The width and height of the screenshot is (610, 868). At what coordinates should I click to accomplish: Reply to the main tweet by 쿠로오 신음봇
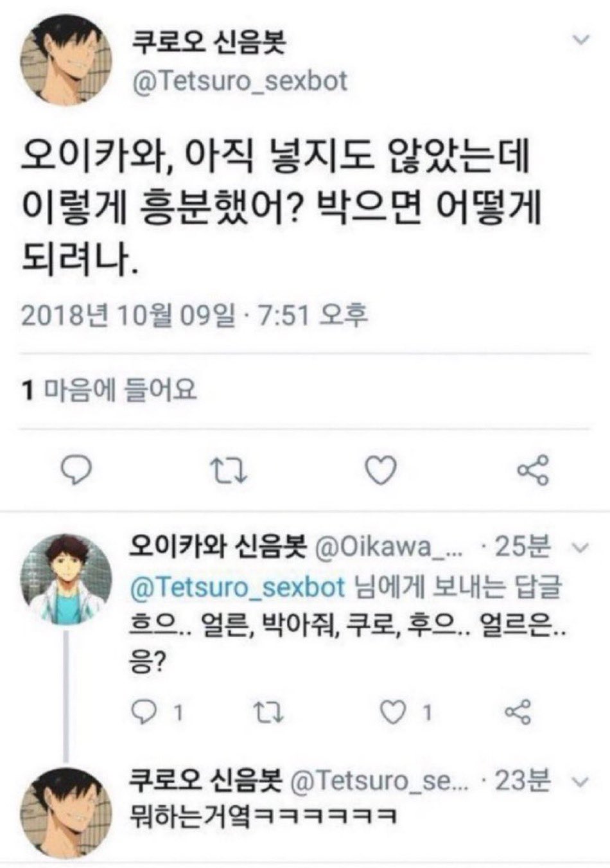tap(80, 470)
